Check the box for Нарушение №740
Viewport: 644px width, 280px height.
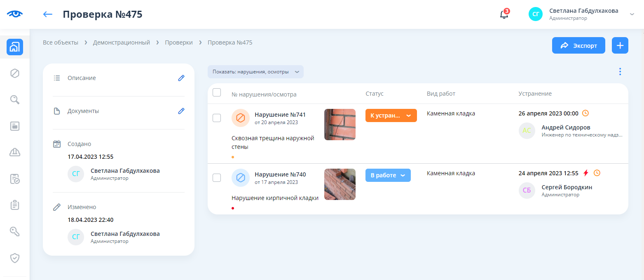pos(217,178)
